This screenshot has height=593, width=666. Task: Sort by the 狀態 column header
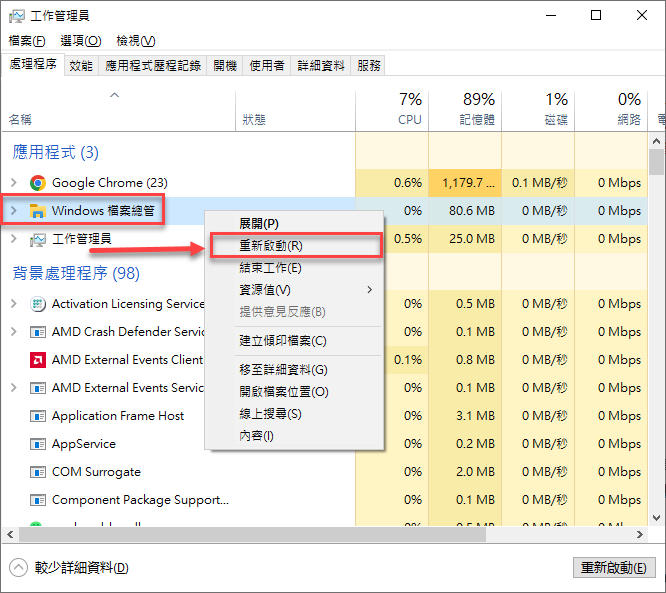coord(296,111)
